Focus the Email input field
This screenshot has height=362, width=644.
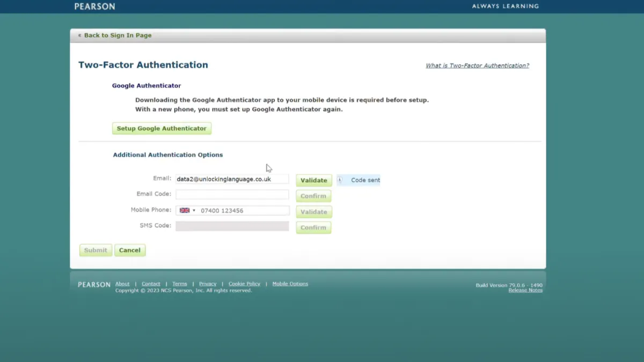(232, 179)
